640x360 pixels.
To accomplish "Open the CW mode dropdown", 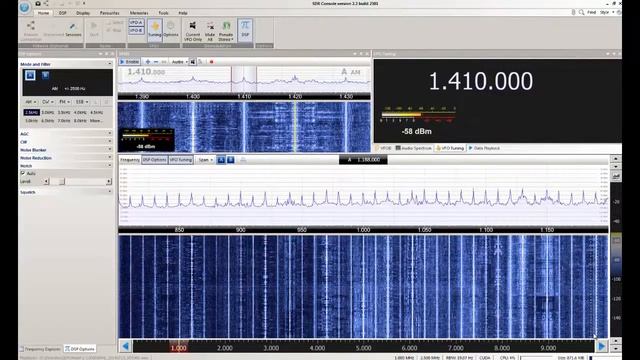I will click(x=47, y=102).
